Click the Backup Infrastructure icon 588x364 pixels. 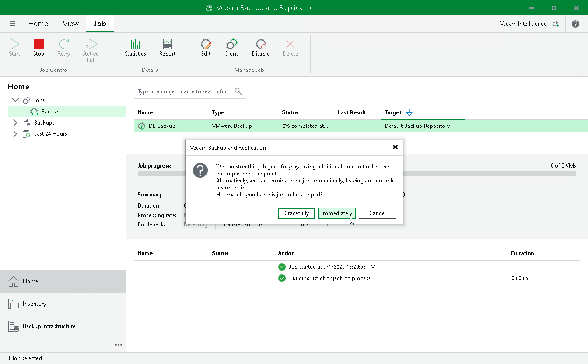(x=14, y=326)
